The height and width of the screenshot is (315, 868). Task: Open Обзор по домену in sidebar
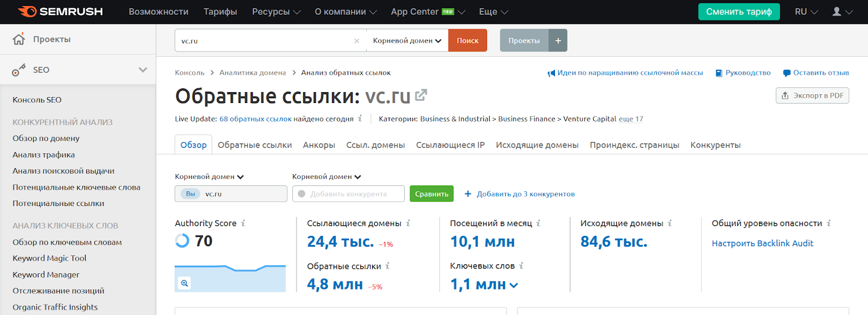click(x=46, y=138)
